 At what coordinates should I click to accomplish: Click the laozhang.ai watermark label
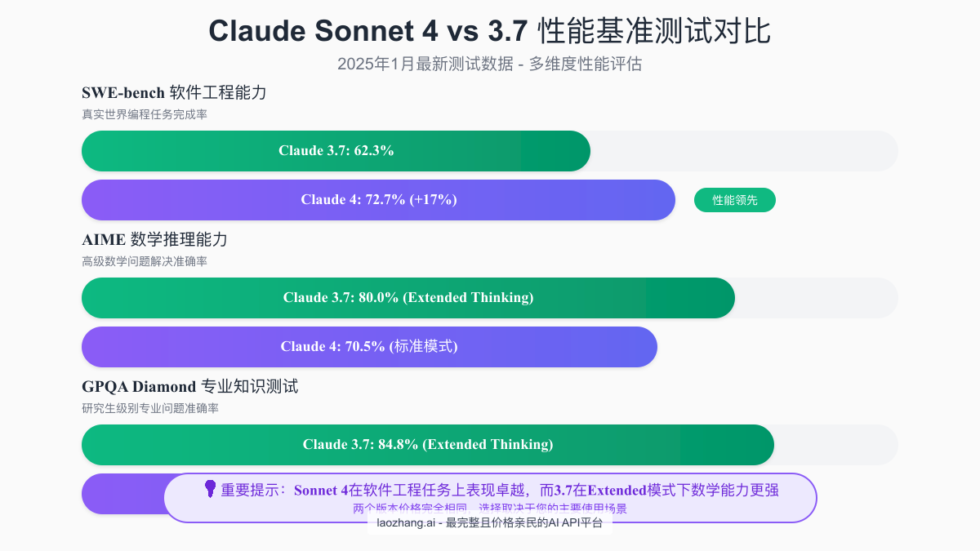tap(489, 523)
